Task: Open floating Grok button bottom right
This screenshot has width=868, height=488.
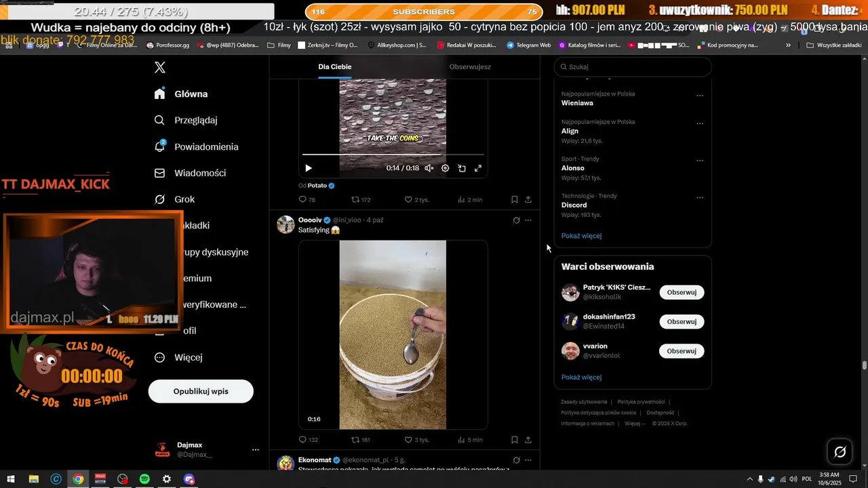Action: [x=840, y=451]
